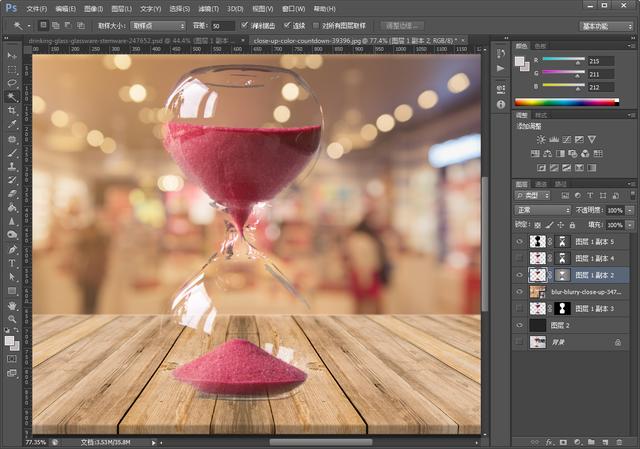Select the Crop tool

pyautogui.click(x=12, y=111)
